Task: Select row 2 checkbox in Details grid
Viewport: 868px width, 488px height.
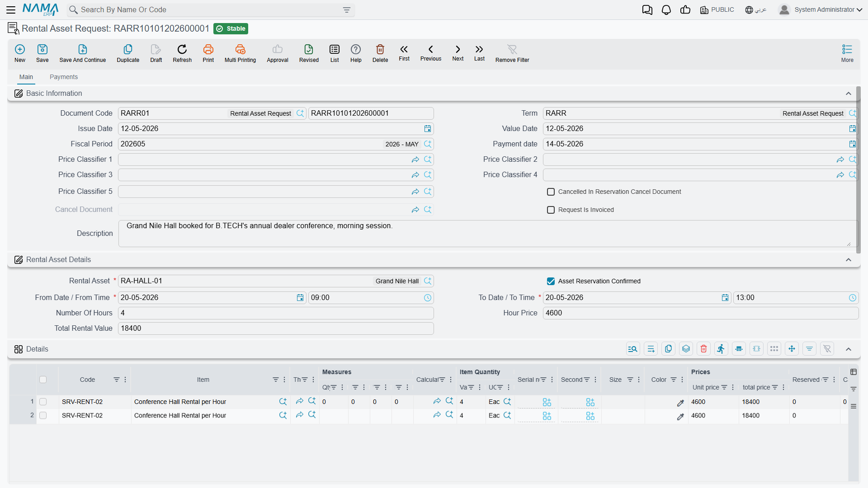Action: (43, 415)
